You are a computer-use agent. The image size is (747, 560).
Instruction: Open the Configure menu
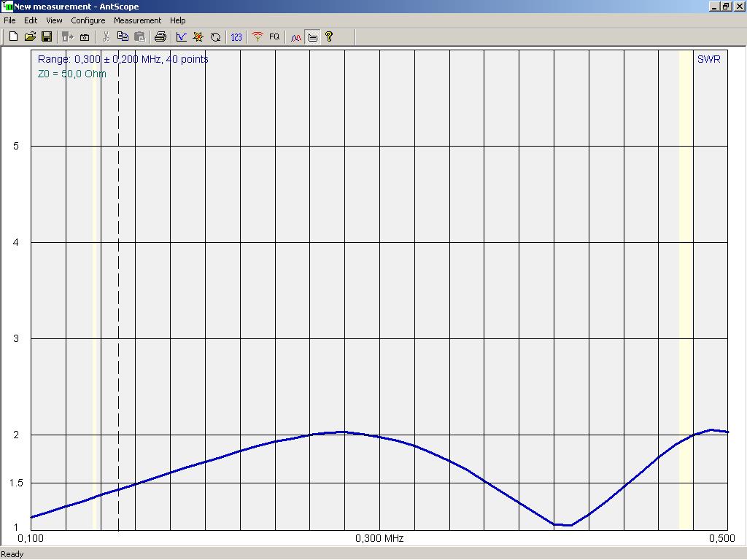(x=88, y=20)
